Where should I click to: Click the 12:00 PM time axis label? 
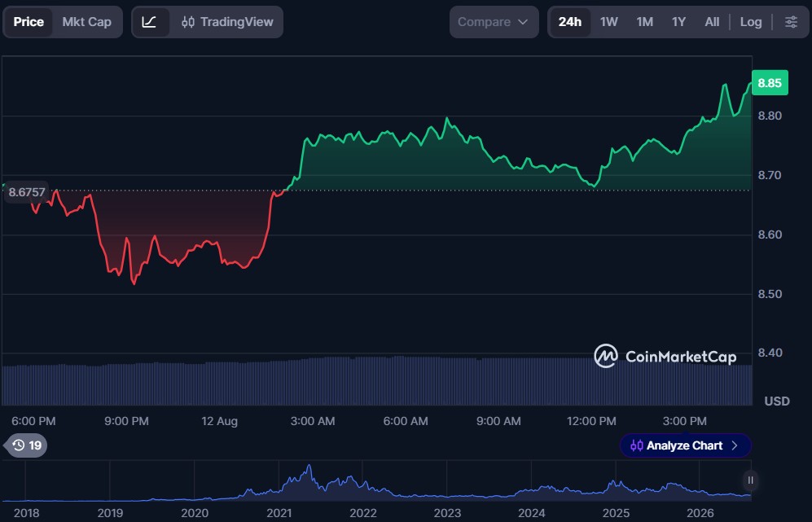(591, 421)
